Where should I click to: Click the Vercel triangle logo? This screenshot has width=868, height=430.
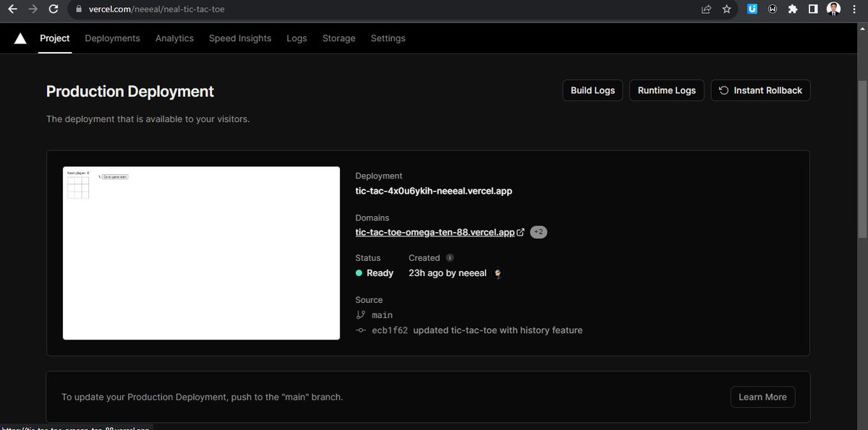coord(20,38)
